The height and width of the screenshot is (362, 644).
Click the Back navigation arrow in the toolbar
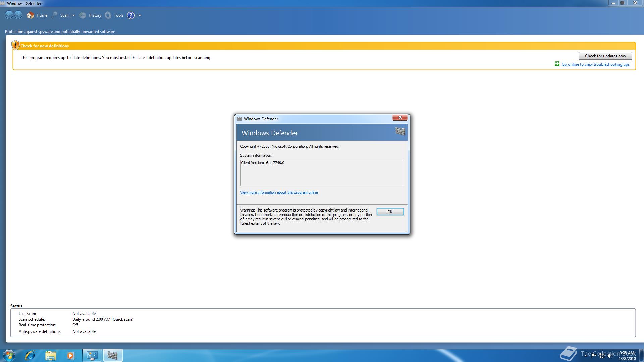(x=9, y=15)
